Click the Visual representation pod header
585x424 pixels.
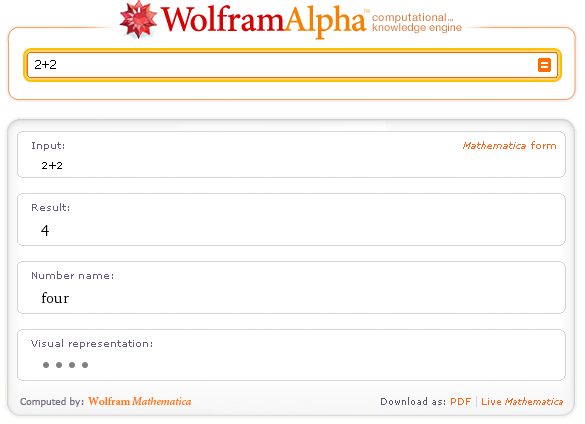click(92, 344)
